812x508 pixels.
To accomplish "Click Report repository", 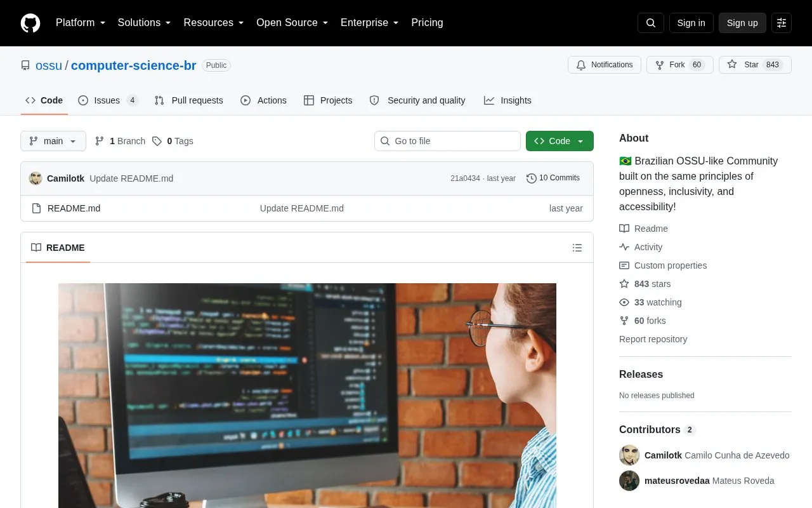I will tap(653, 339).
